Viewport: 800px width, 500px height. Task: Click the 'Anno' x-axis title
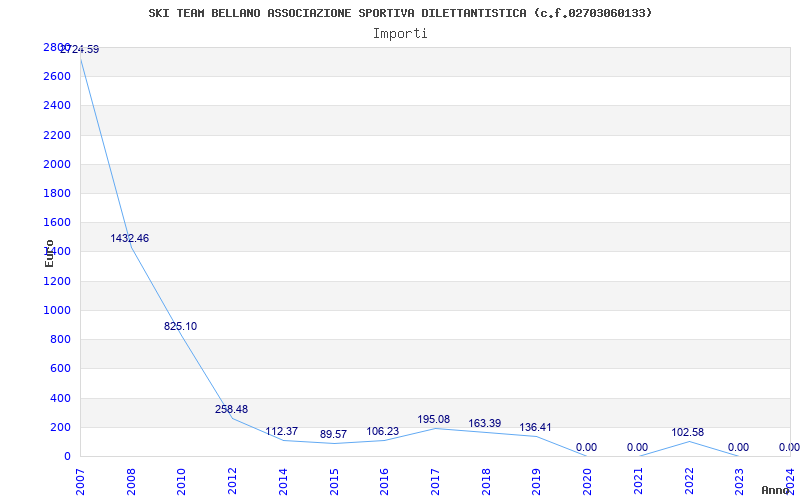click(777, 490)
